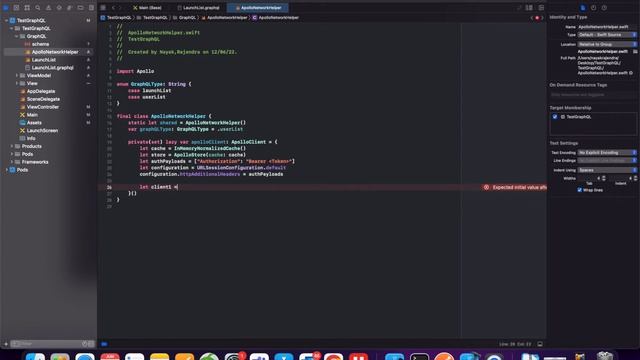
Task: Go forward in editor history
Action: [120, 8]
